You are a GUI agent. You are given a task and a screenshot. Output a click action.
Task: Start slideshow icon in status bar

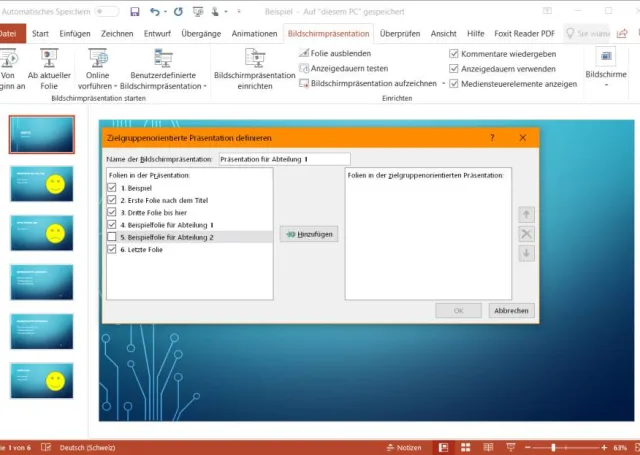(510, 447)
